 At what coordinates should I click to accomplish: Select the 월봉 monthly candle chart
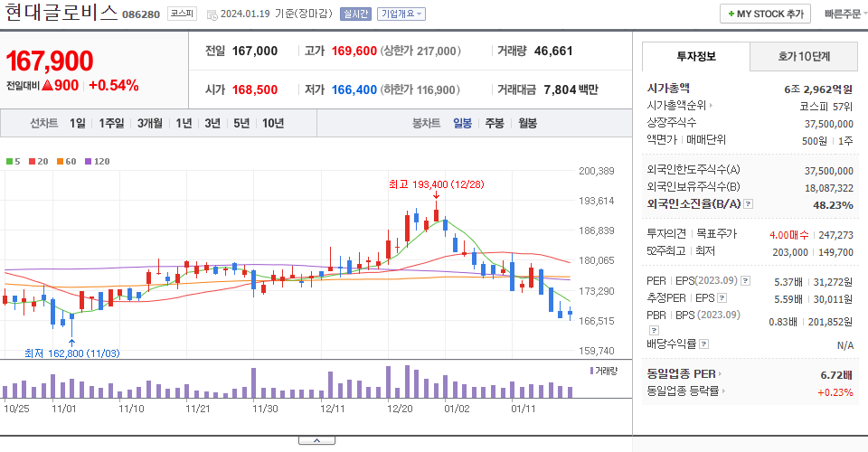pos(527,123)
